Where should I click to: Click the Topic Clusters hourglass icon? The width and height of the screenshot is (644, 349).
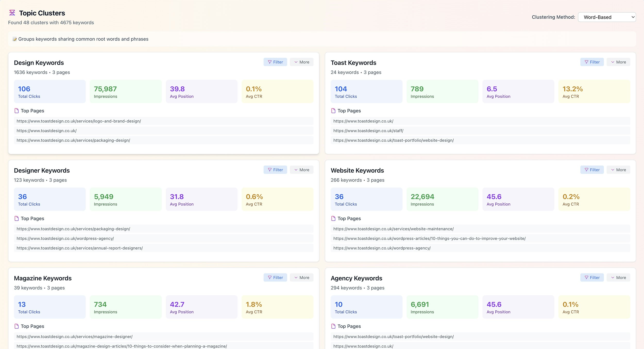[x=12, y=12]
